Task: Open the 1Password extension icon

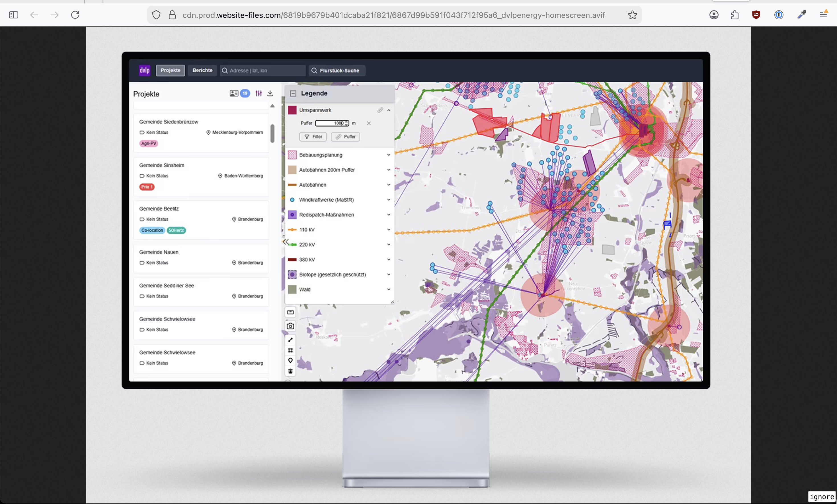Action: 779,15
